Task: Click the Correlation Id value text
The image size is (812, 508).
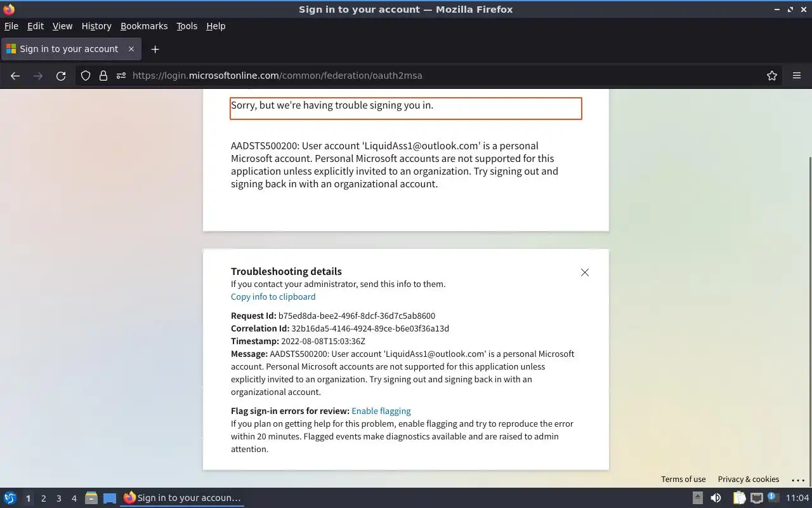Action: [x=370, y=328]
